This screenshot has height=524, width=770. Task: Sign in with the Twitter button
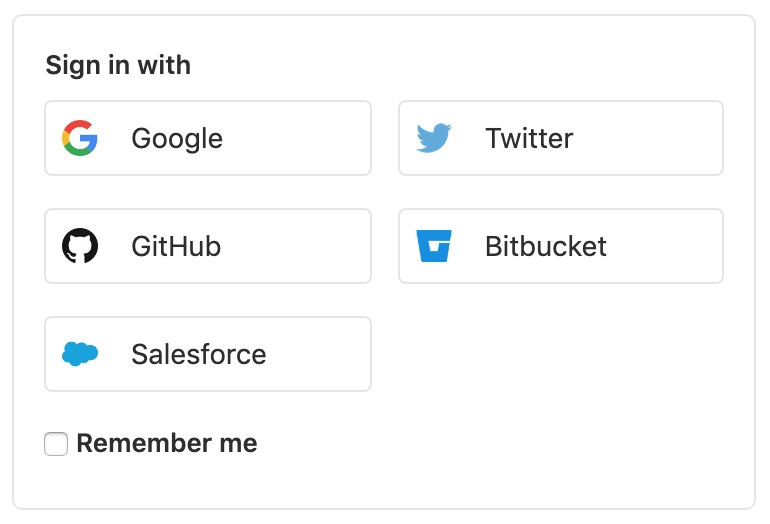click(x=561, y=138)
